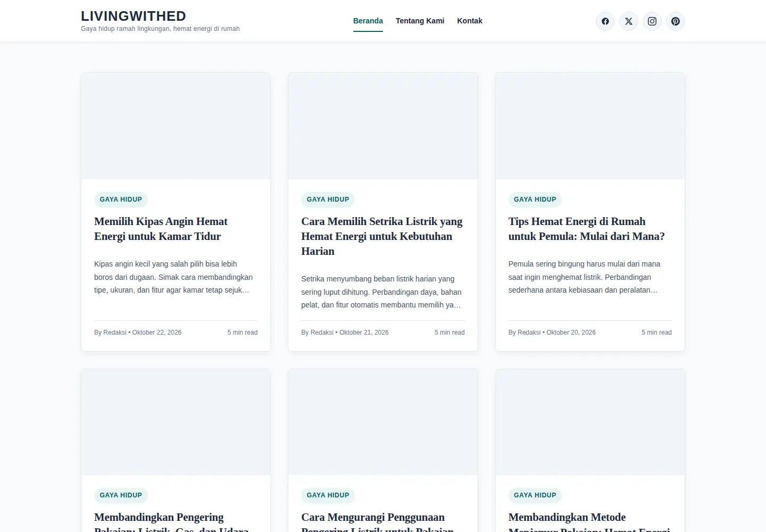Open article Tips Hemat Energi di Rumah
This screenshot has height=532, width=766.
click(x=586, y=229)
